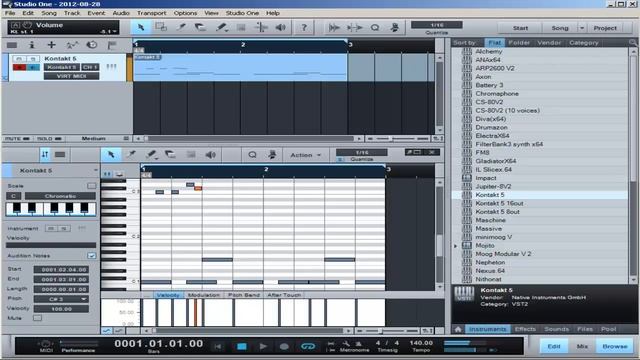Select the Split tool in music editor
640x360 pixels.
click(x=131, y=154)
